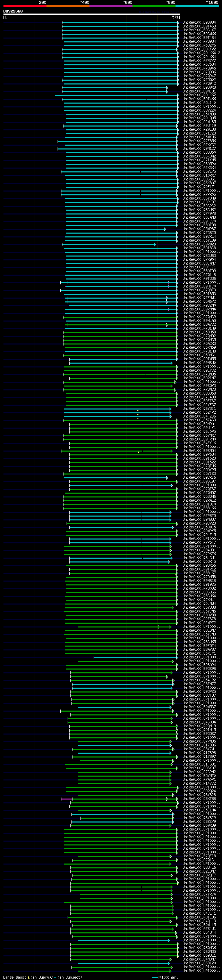Open hit UniRef100_B9GWW4
This screenshot has height=980, width=222.
199,23
